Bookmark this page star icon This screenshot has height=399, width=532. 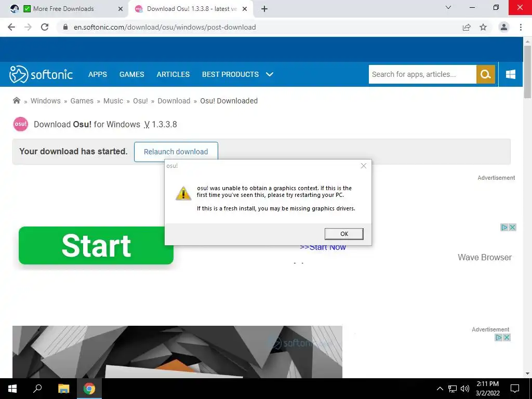[483, 27]
